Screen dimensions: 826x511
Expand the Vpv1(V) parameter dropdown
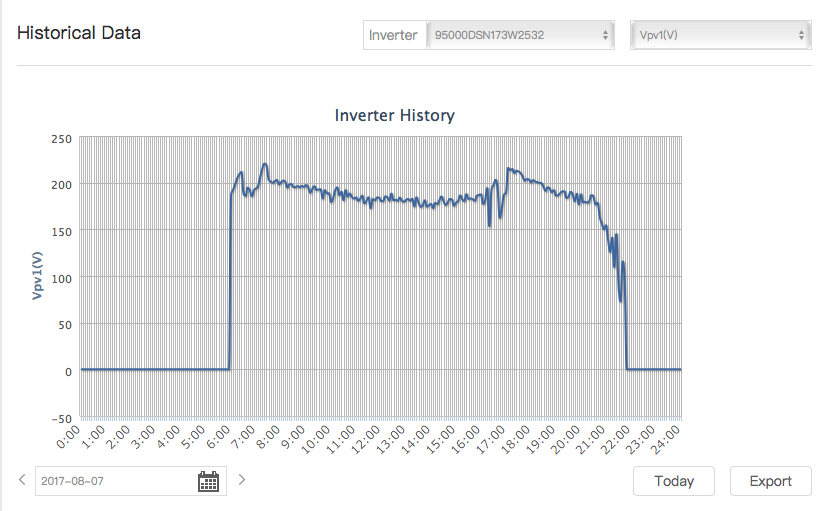pyautogui.click(x=720, y=35)
